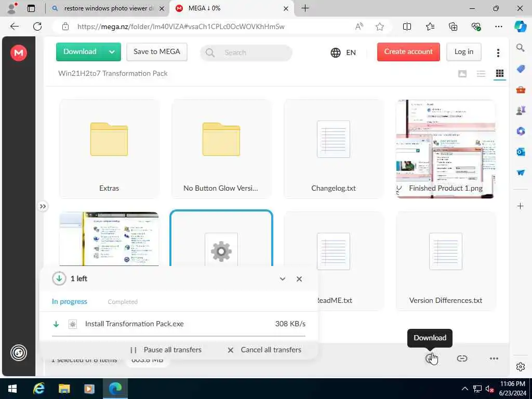Open the Favorites list icon
This screenshot has width=532, height=399.
pyautogui.click(x=430, y=26)
